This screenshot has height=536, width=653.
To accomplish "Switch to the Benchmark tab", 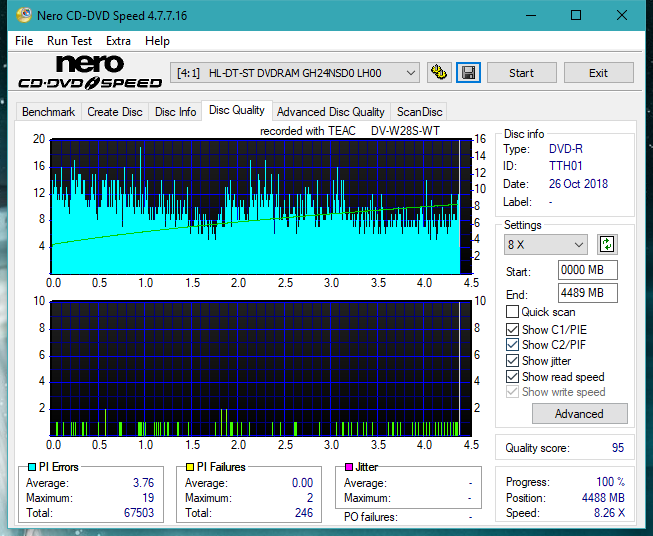I will point(49,112).
